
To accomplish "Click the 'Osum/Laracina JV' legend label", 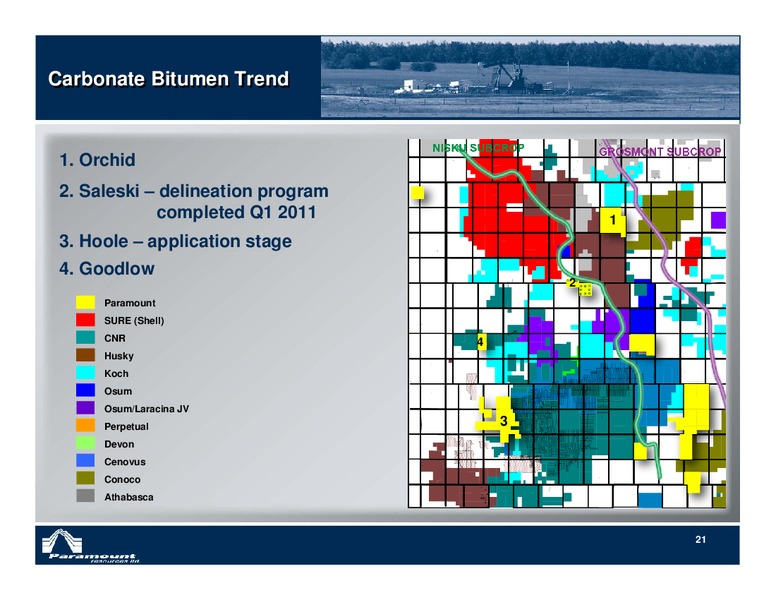I will coord(146,409).
